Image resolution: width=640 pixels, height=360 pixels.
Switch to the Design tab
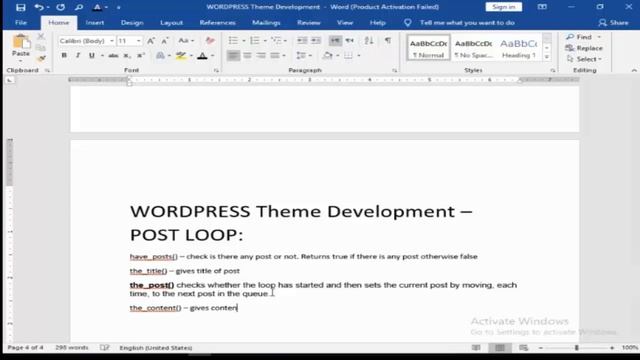(x=132, y=23)
